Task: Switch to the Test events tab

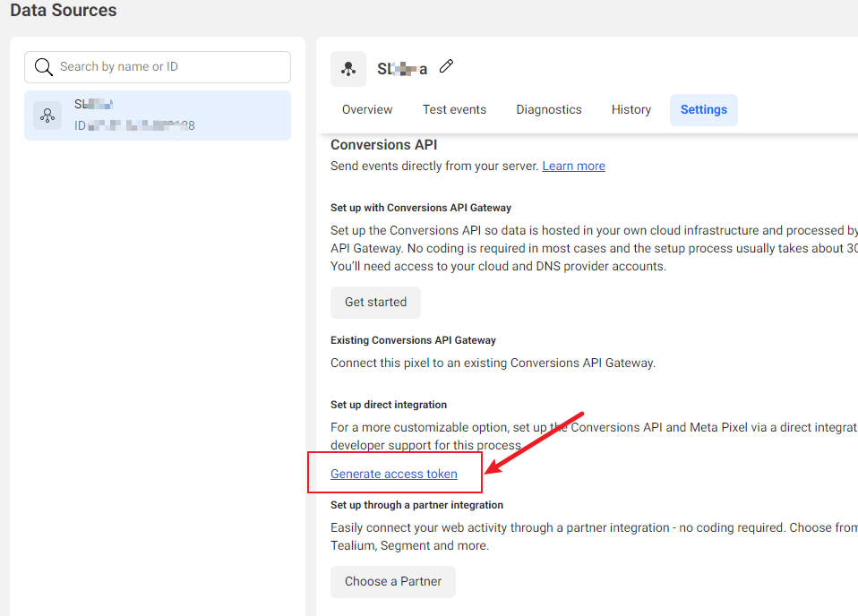Action: 454,110
